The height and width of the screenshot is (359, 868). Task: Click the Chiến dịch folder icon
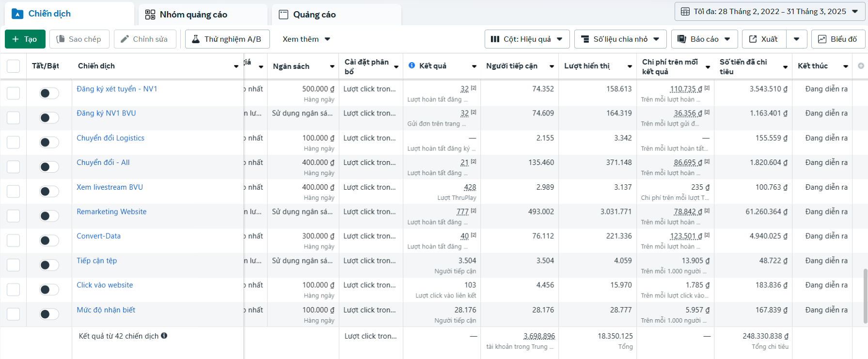point(17,14)
